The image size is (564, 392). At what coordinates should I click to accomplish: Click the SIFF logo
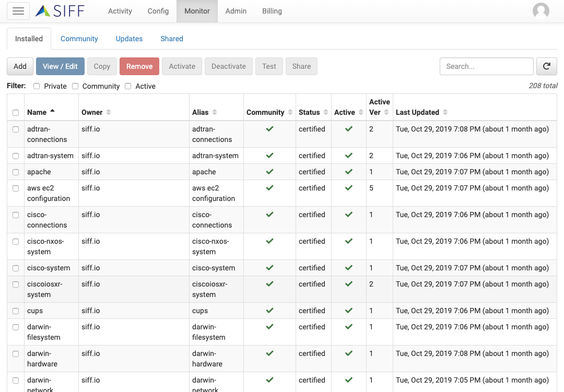60,11
